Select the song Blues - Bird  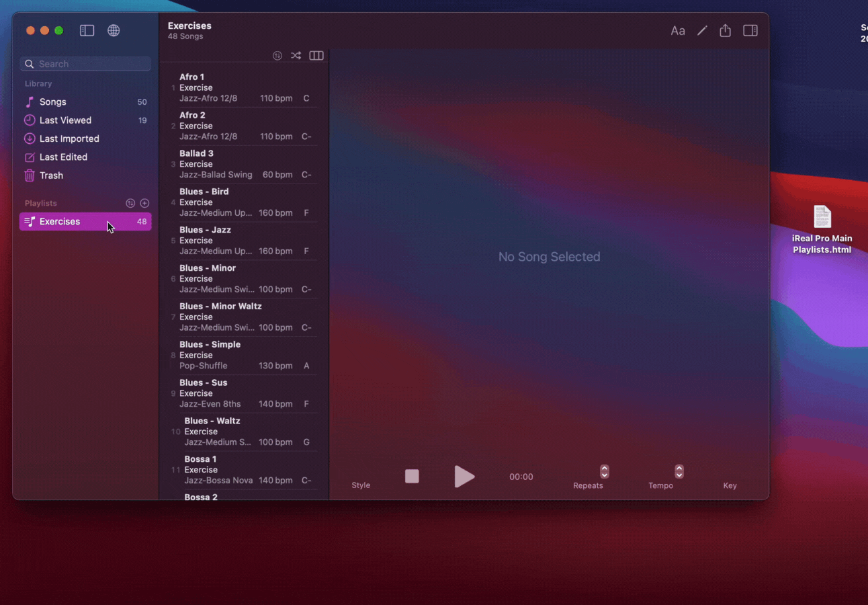tap(244, 202)
